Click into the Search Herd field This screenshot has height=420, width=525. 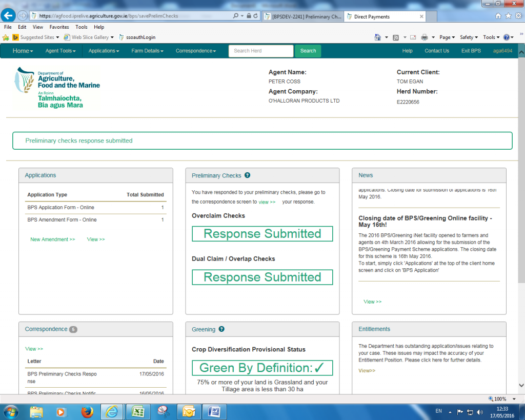click(261, 51)
